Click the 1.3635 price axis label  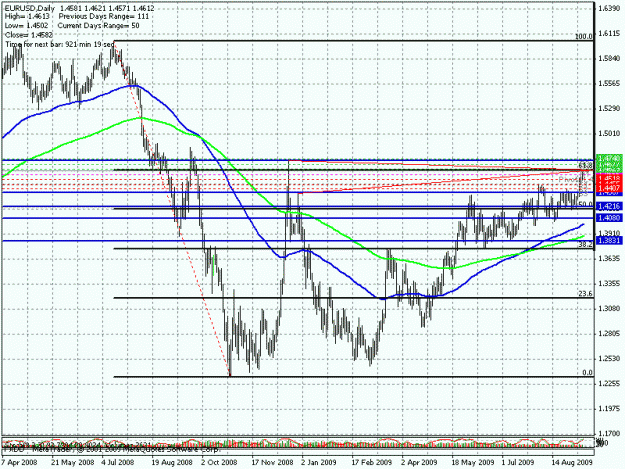point(609,259)
